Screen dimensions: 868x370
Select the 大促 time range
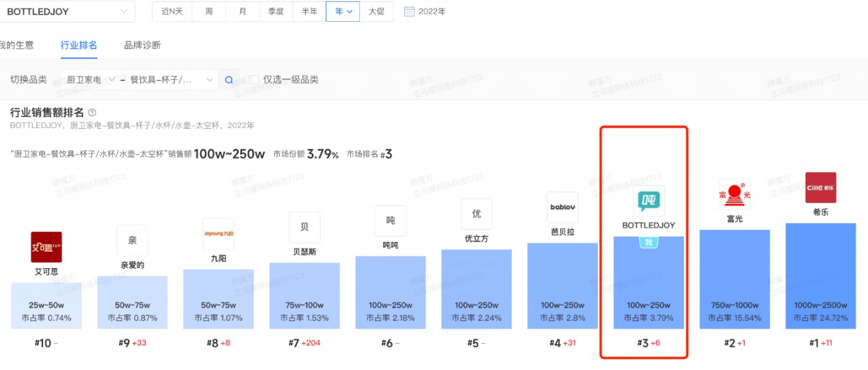376,12
